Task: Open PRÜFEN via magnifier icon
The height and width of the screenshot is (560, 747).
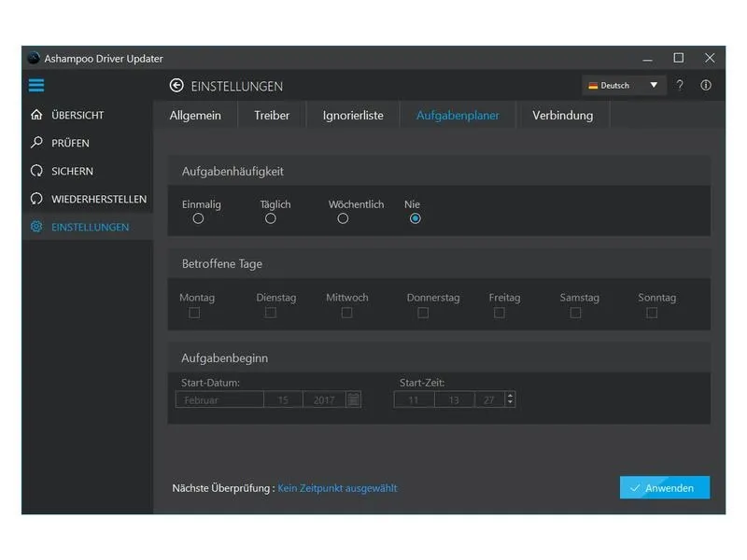Action: pyautogui.click(x=36, y=143)
